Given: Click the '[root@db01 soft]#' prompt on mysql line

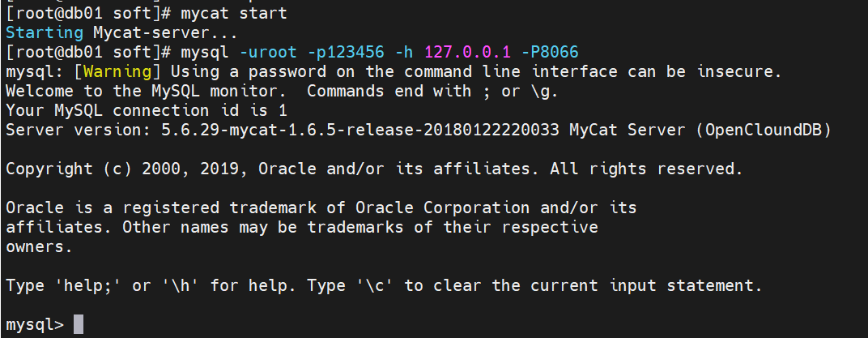Looking at the screenshot, I should tap(88, 53).
